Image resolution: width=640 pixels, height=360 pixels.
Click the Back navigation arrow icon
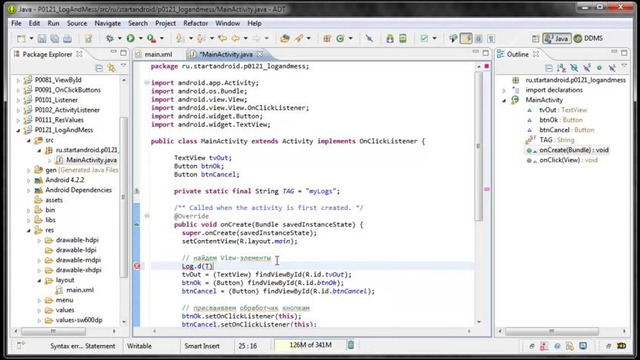(236, 38)
